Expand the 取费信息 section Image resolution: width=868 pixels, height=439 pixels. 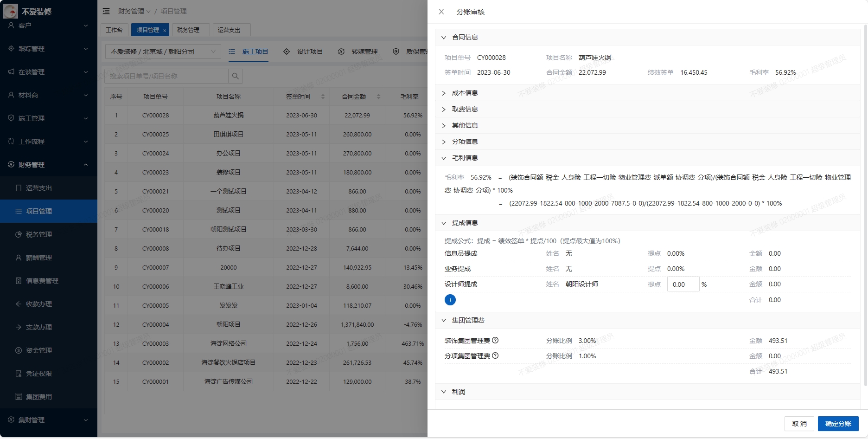click(444, 109)
